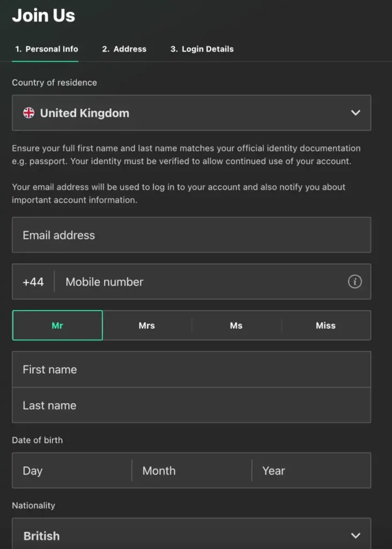Switch to the Login Details step

click(202, 49)
